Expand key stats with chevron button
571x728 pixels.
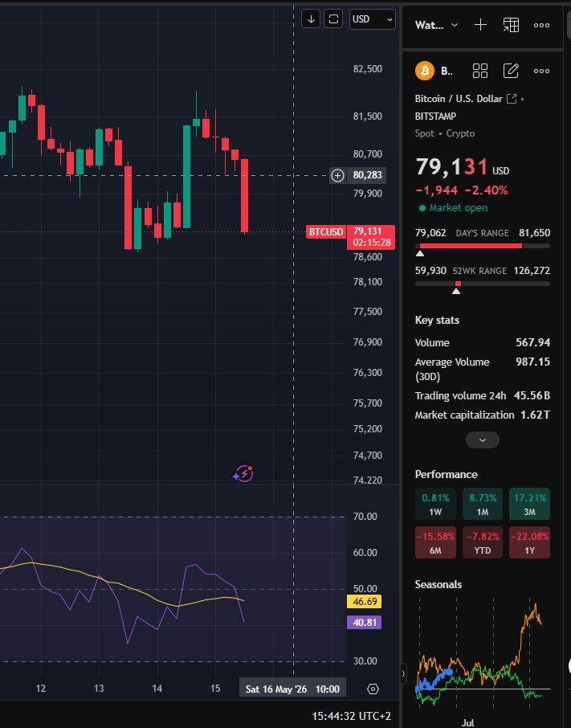click(483, 440)
